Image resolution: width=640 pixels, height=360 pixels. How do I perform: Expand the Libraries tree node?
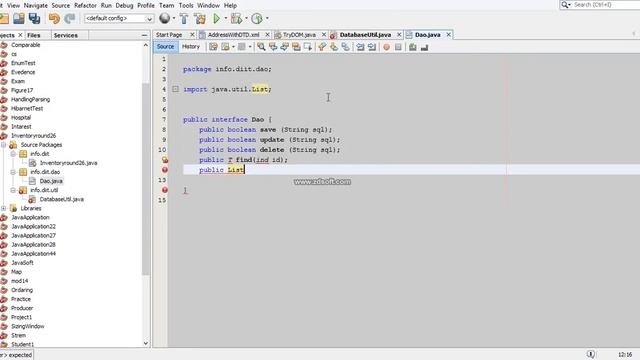point(4,209)
